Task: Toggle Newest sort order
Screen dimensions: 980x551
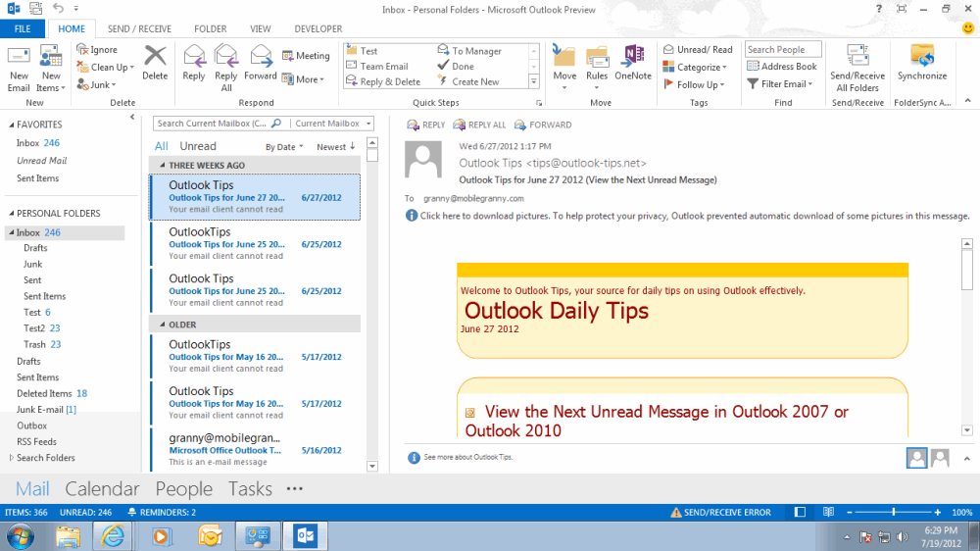Action: tap(335, 147)
